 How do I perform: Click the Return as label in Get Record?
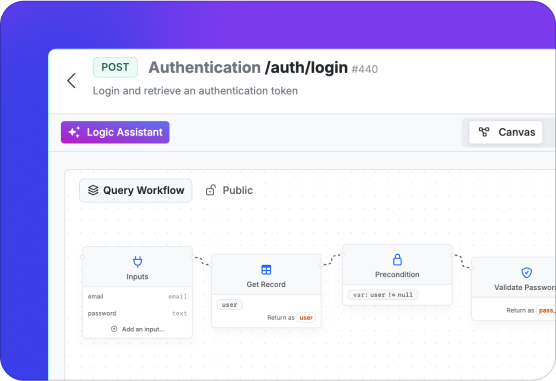[x=281, y=318]
